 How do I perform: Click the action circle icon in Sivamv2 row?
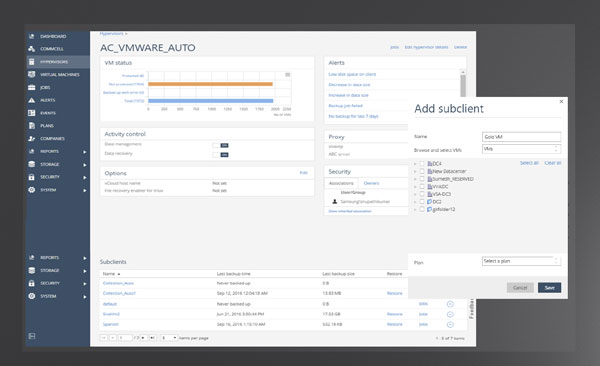[x=450, y=314]
